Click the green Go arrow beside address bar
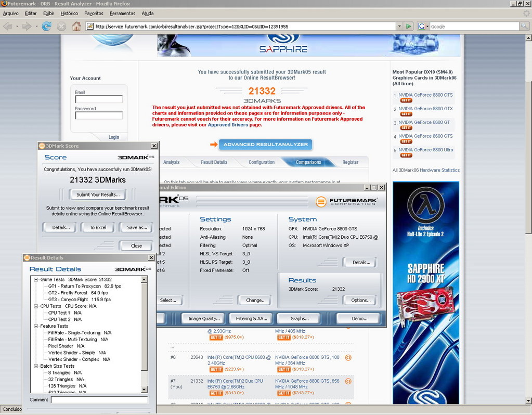 tap(409, 26)
